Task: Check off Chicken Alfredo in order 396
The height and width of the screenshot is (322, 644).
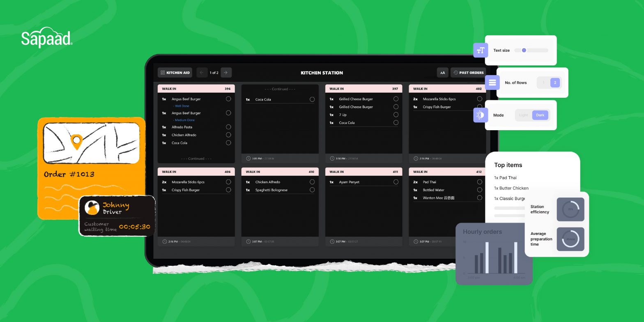Action: [228, 135]
